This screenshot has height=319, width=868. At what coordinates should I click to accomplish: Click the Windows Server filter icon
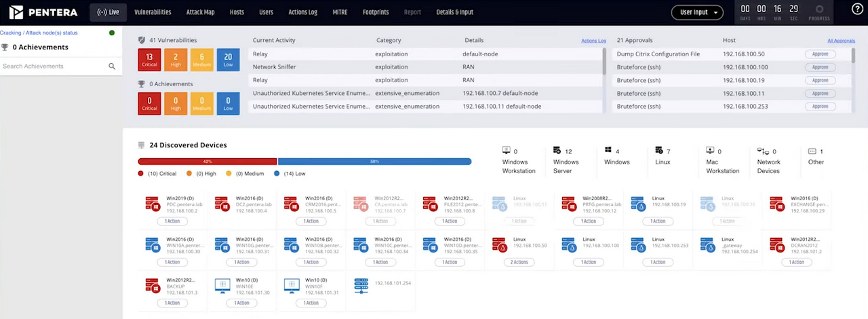(557, 151)
